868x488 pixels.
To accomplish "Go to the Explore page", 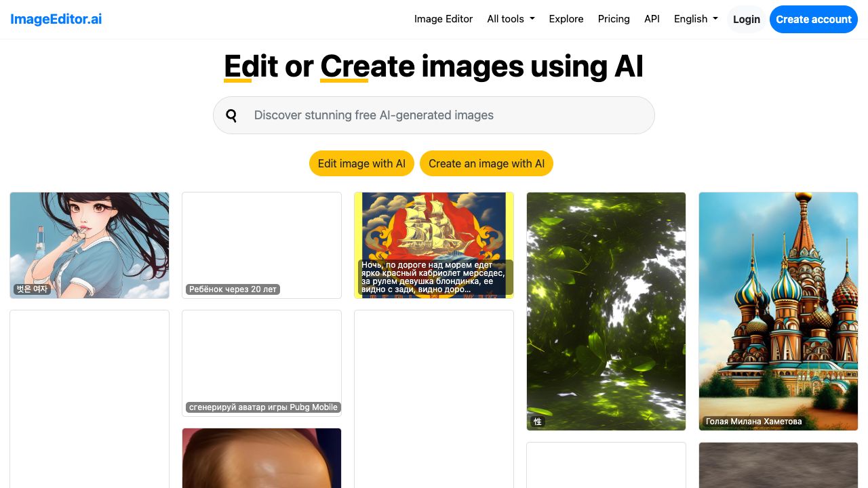I will click(x=566, y=19).
